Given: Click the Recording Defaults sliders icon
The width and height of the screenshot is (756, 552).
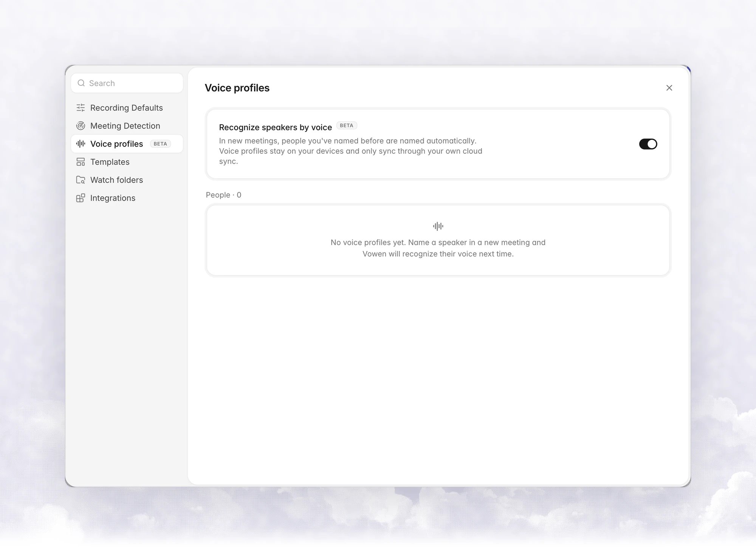Looking at the screenshot, I should [81, 108].
